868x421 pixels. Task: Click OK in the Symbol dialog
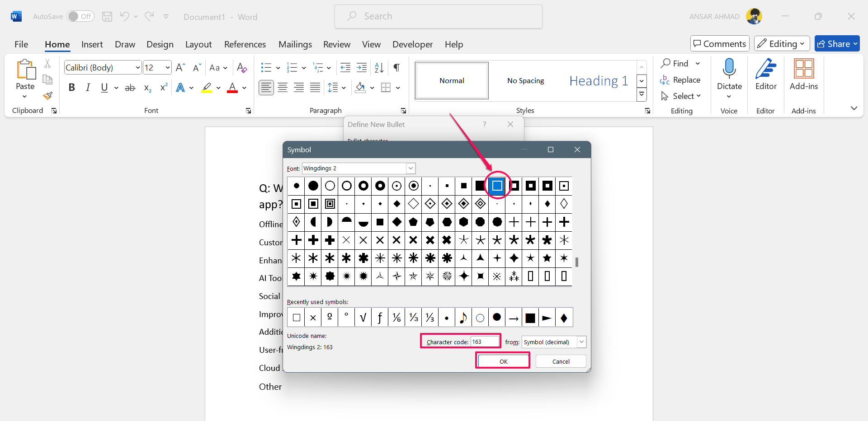[503, 361]
